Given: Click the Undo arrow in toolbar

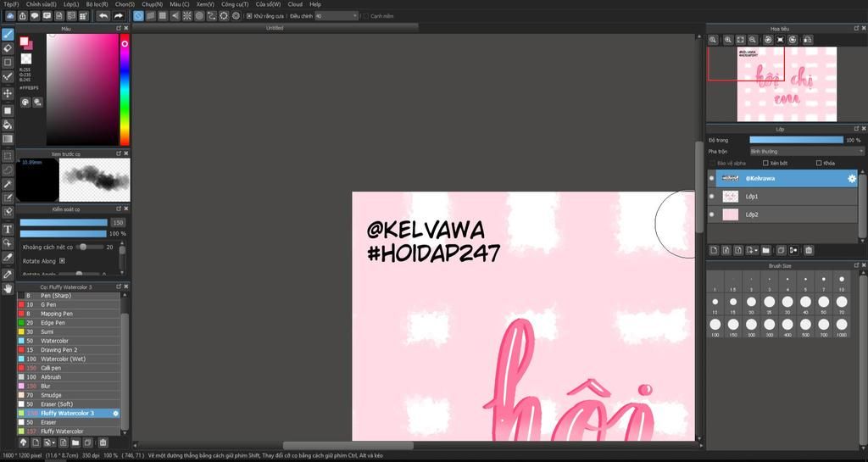Looking at the screenshot, I should point(103,16).
